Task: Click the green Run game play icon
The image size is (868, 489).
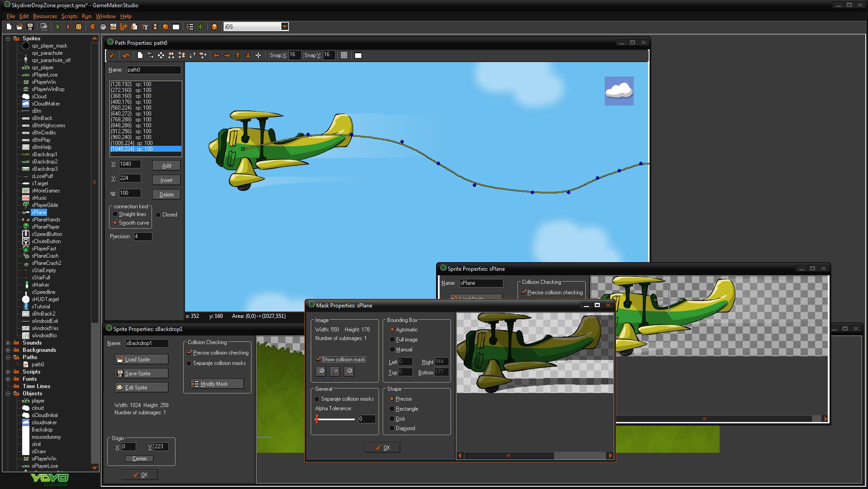Action: pos(58,27)
